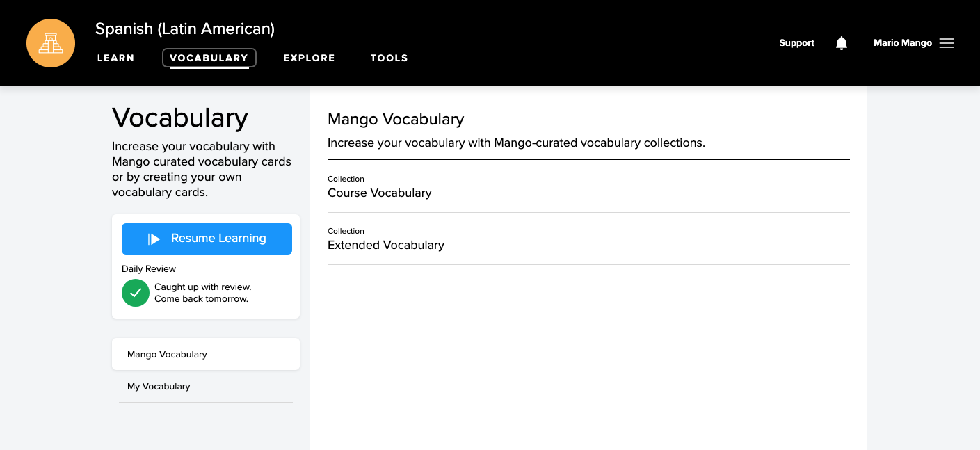The height and width of the screenshot is (450, 980).
Task: Click the orange pyramid course logo
Action: click(x=51, y=43)
